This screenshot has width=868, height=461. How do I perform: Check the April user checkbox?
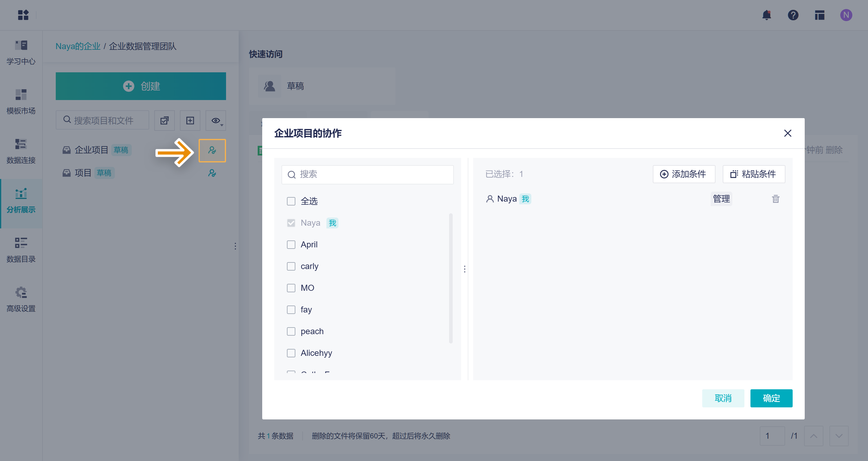[x=291, y=245]
